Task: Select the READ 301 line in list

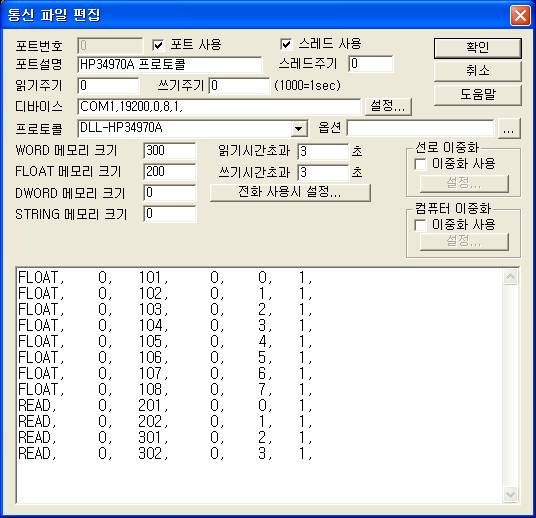Action: pyautogui.click(x=165, y=437)
